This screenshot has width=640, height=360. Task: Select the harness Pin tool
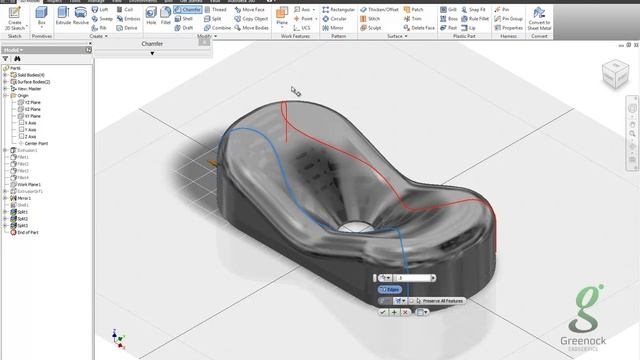coord(502,9)
